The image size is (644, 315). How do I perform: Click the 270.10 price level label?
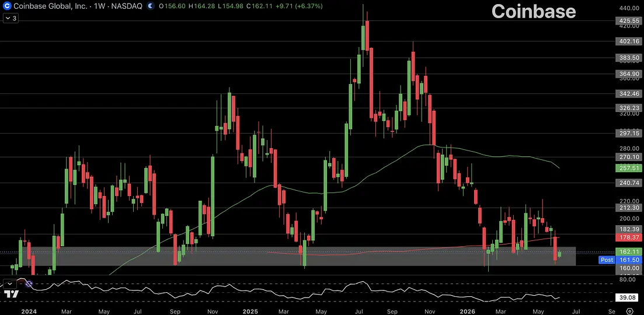click(x=628, y=157)
